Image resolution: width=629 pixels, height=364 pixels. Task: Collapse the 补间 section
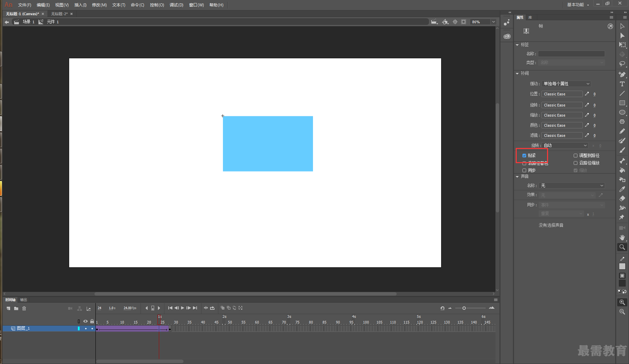[517, 73]
